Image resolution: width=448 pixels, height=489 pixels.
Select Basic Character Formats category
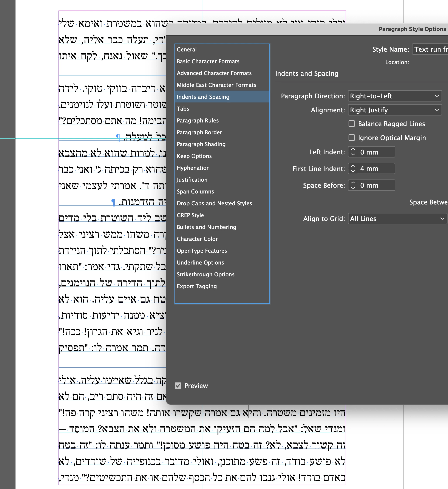coord(208,61)
